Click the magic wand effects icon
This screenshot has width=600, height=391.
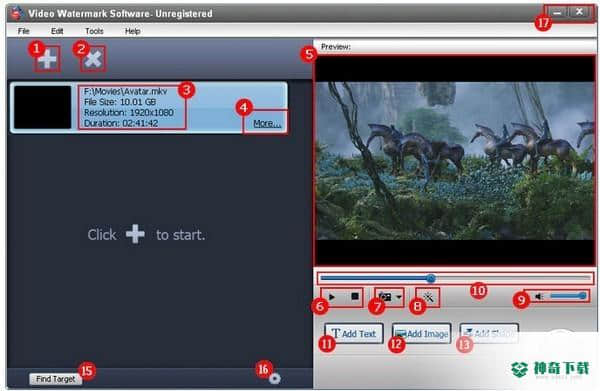pos(428,297)
